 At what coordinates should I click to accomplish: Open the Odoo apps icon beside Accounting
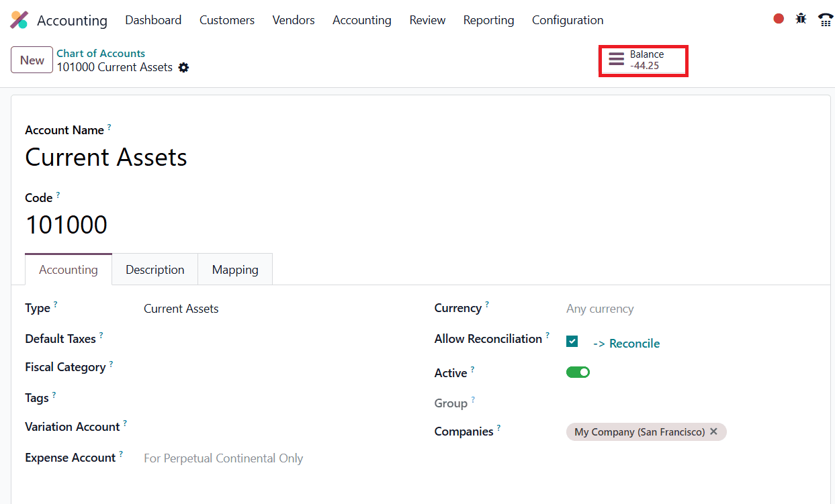(x=19, y=20)
